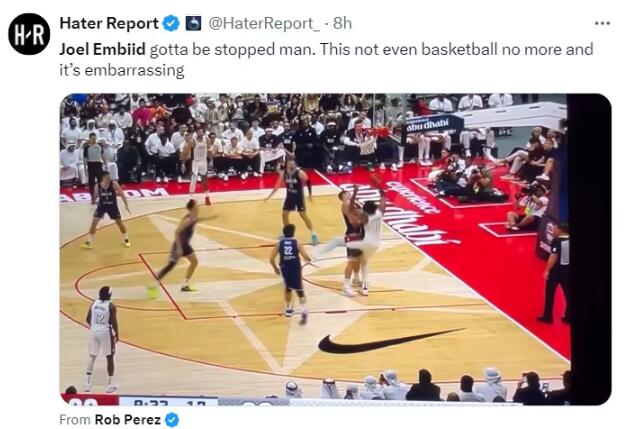Click the square affiliate badge after Hater Report
Screen dimensions: 624x429
pyautogui.click(x=193, y=23)
